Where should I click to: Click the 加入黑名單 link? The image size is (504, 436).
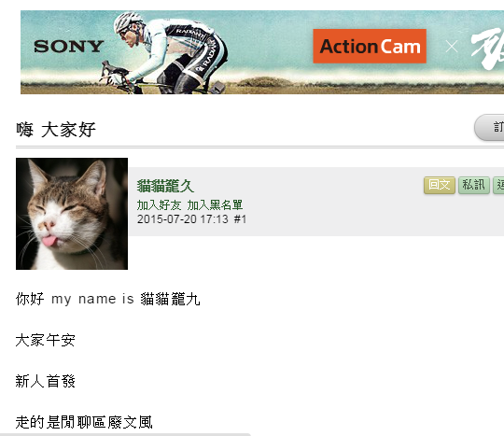215,204
